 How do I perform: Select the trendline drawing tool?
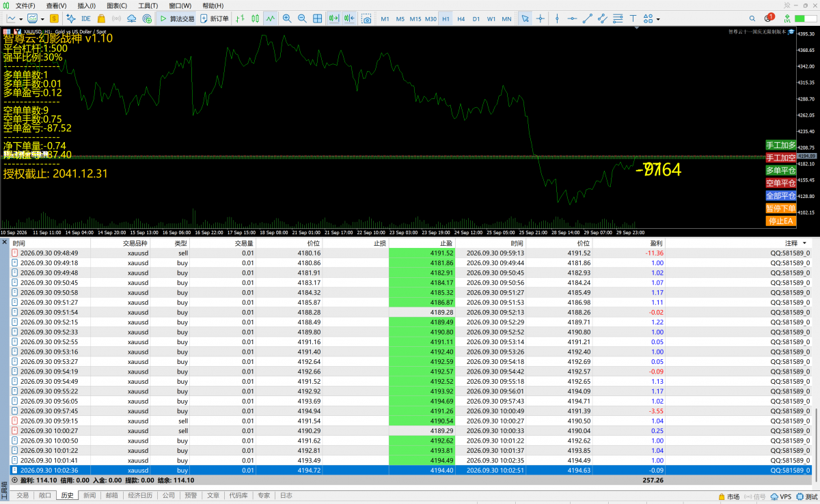click(587, 18)
